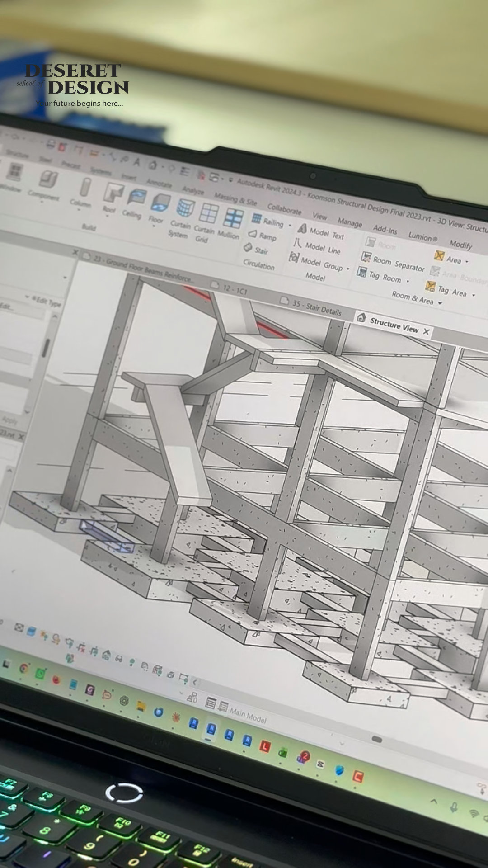Select the Area tool
The height and width of the screenshot is (868, 488).
448,258
